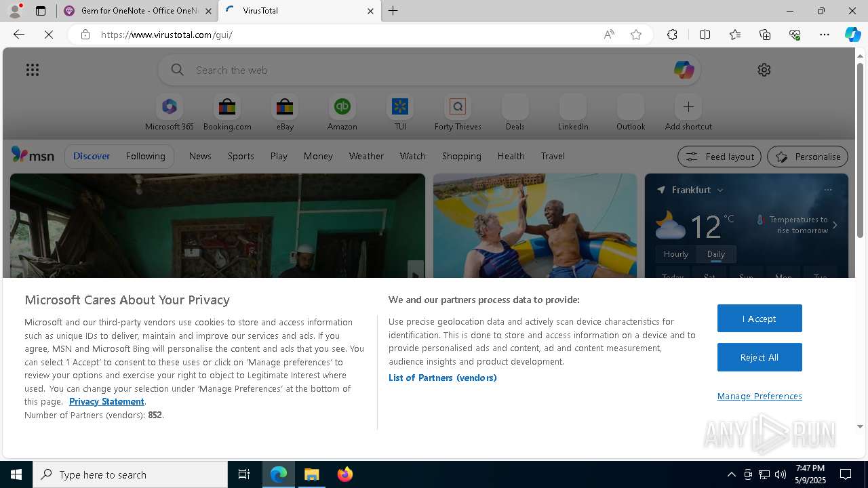Open Copilot in the search box
868x488 pixels.
[x=684, y=70]
